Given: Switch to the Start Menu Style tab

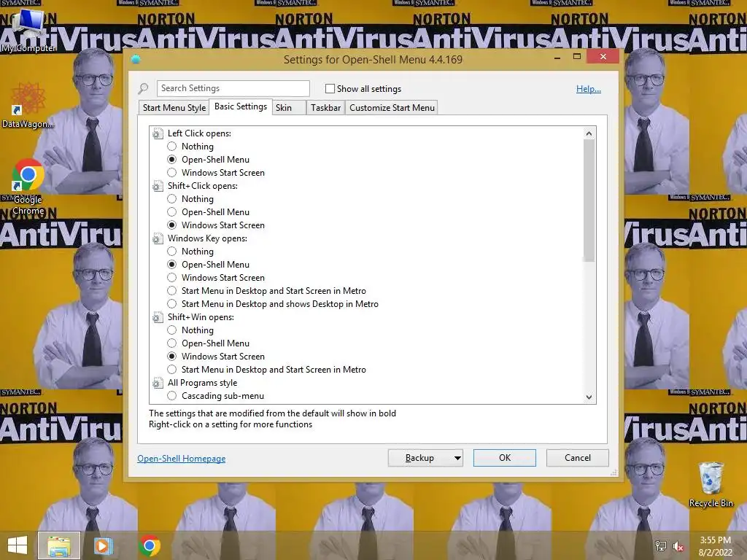Looking at the screenshot, I should click(x=174, y=108).
